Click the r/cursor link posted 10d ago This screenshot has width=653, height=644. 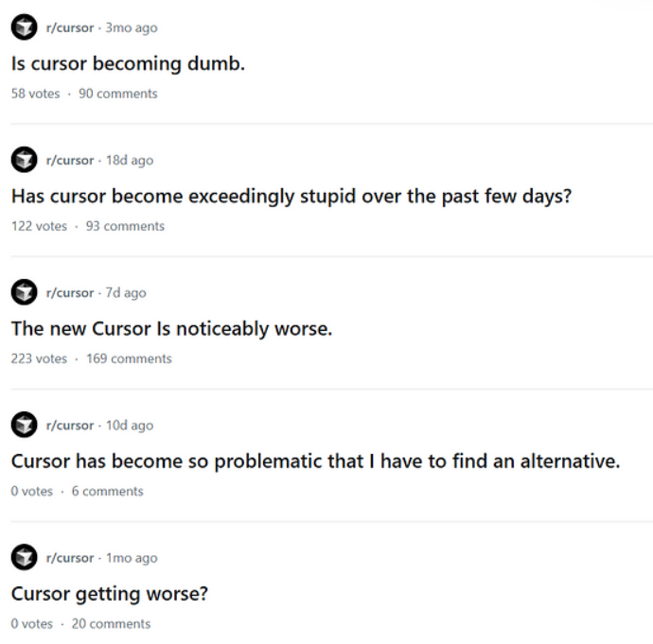70,426
